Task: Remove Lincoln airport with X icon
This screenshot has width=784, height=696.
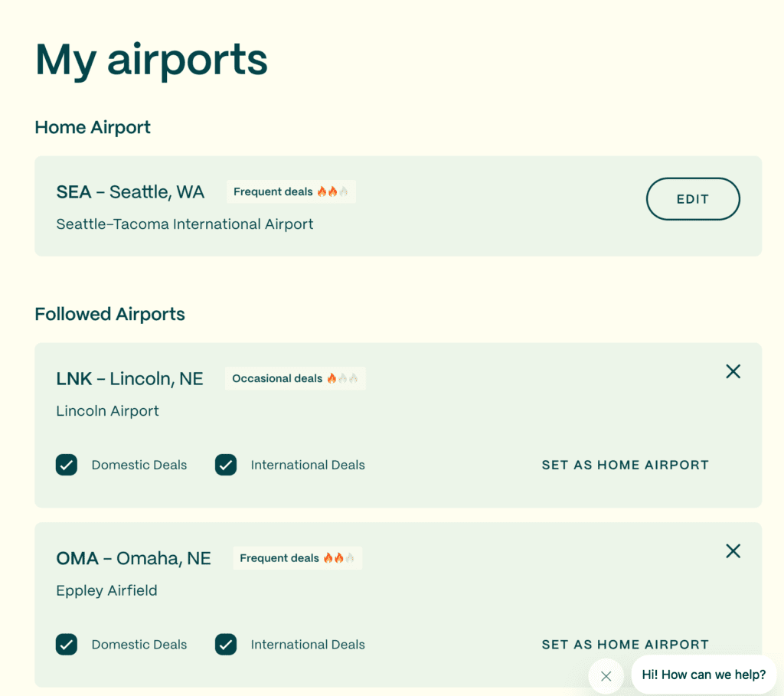Action: 733,371
